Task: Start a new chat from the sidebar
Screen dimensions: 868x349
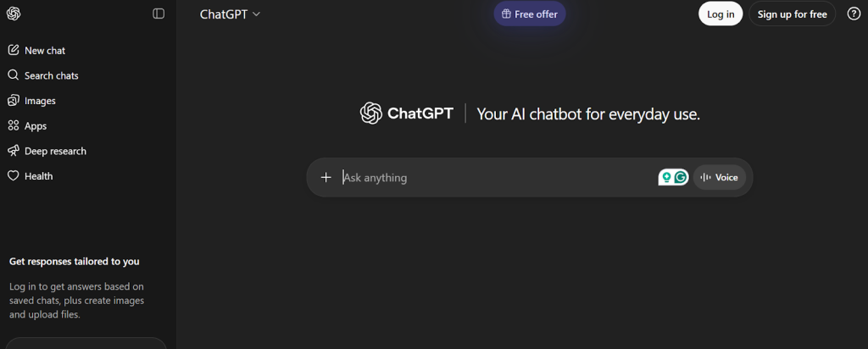Action: [x=45, y=51]
